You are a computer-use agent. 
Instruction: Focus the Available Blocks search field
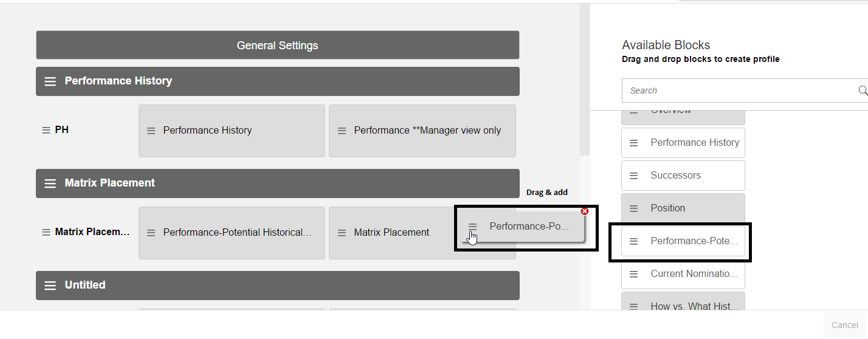tap(739, 91)
